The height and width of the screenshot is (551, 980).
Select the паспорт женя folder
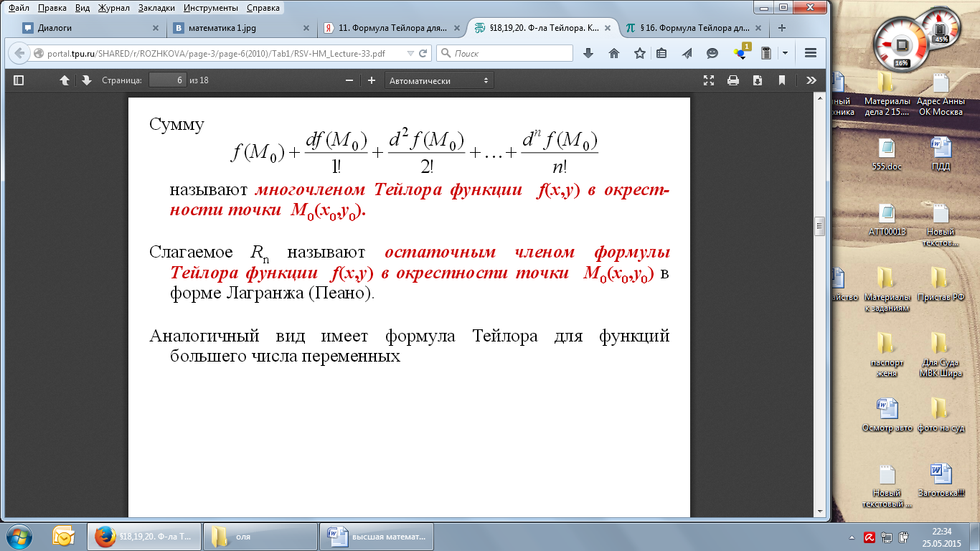887,354
